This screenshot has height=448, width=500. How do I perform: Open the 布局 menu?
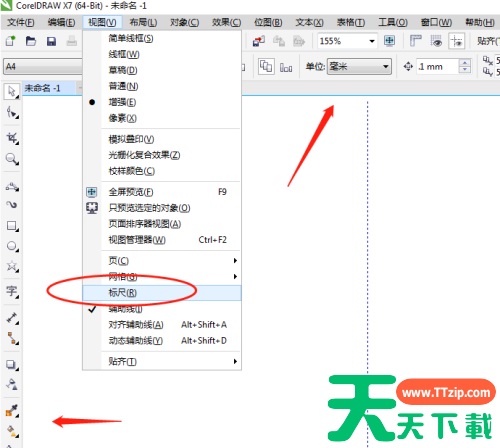143,22
